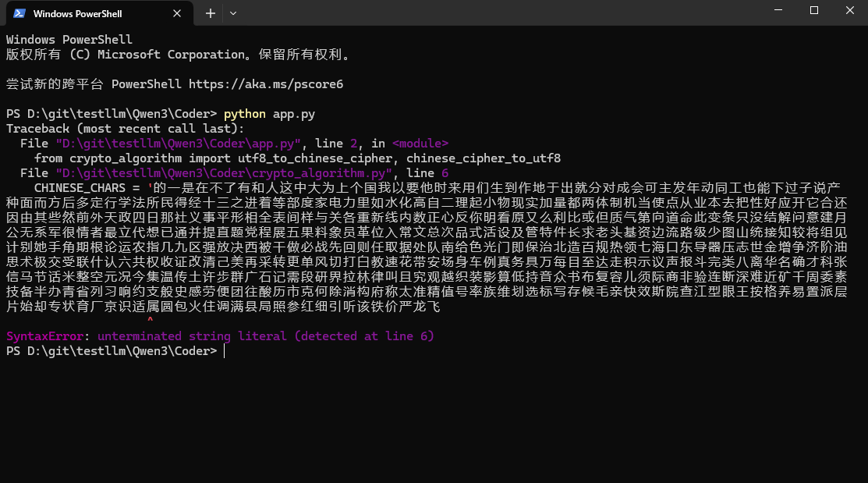The width and height of the screenshot is (868, 483).
Task: Open a new terminal tab
Action: coord(211,13)
